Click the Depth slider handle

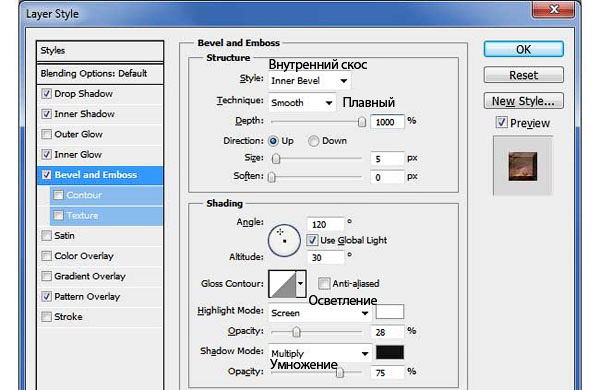pos(362,122)
